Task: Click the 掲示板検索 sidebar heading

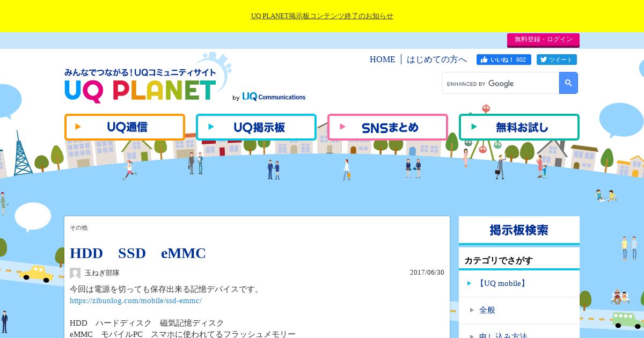Action: coord(519,230)
